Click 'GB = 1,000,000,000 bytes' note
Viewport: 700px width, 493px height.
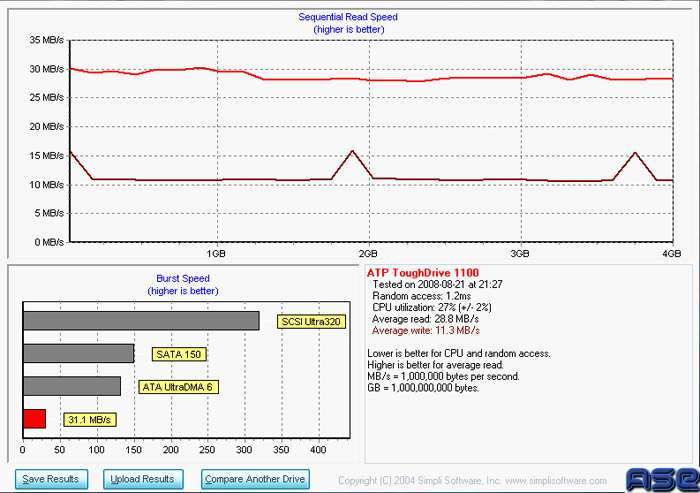(x=423, y=388)
